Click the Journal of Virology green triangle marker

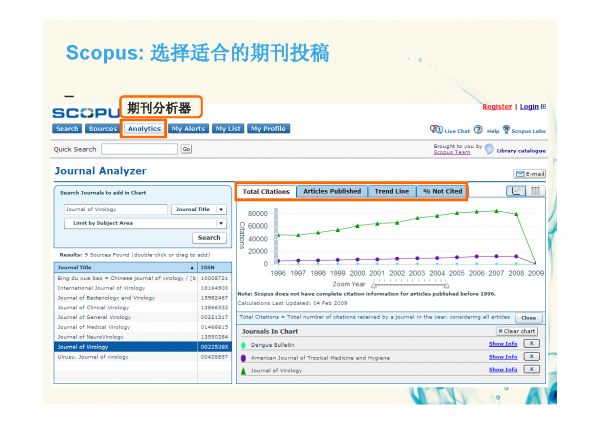[x=243, y=371]
